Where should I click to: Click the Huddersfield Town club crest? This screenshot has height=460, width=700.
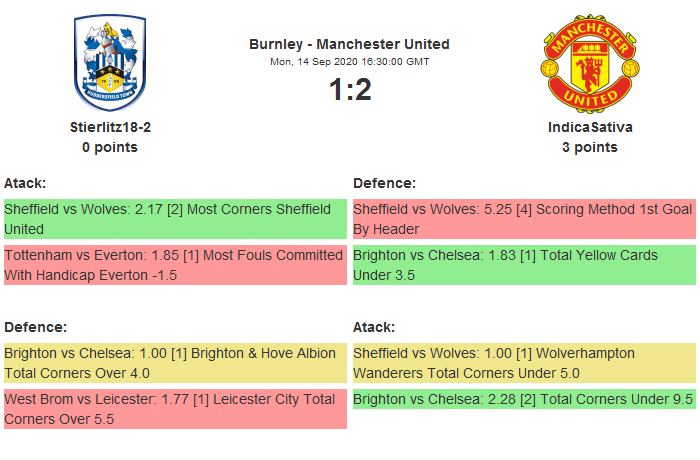pyautogui.click(x=110, y=62)
